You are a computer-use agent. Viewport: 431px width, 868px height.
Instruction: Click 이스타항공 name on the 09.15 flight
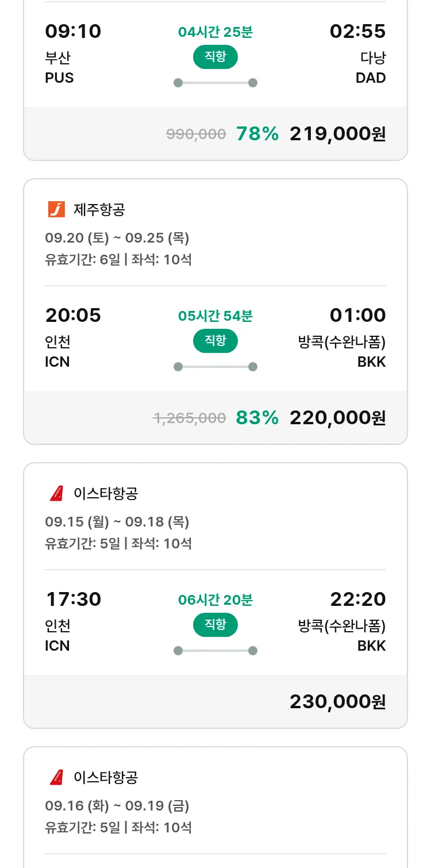coord(106,493)
